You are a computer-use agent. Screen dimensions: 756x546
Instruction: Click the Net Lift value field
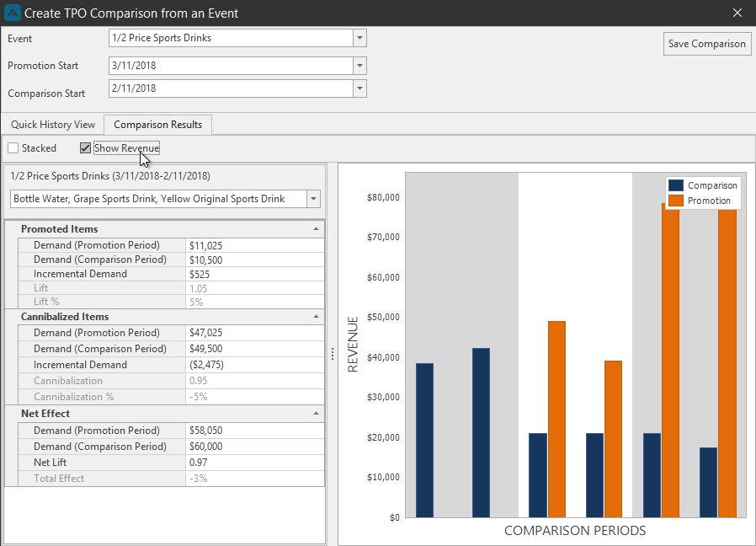254,463
